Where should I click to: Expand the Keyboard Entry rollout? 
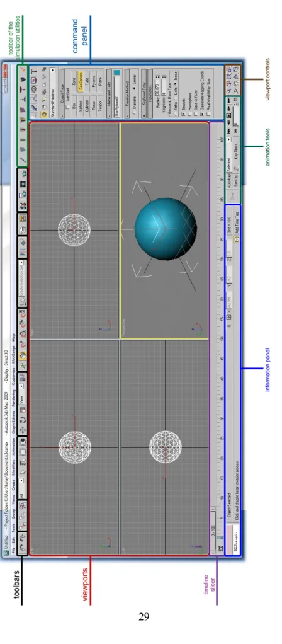tap(144, 94)
